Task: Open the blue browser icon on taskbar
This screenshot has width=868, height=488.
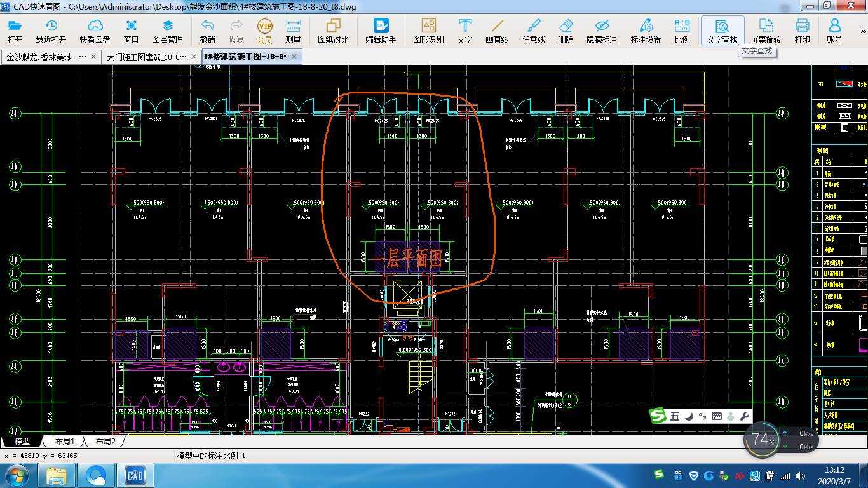Action: 97,475
